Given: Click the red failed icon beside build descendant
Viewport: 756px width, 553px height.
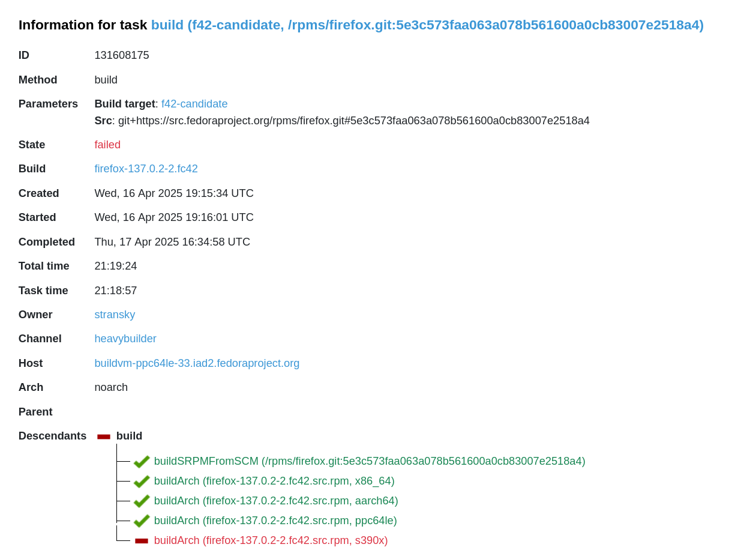Looking at the screenshot, I should (x=104, y=437).
